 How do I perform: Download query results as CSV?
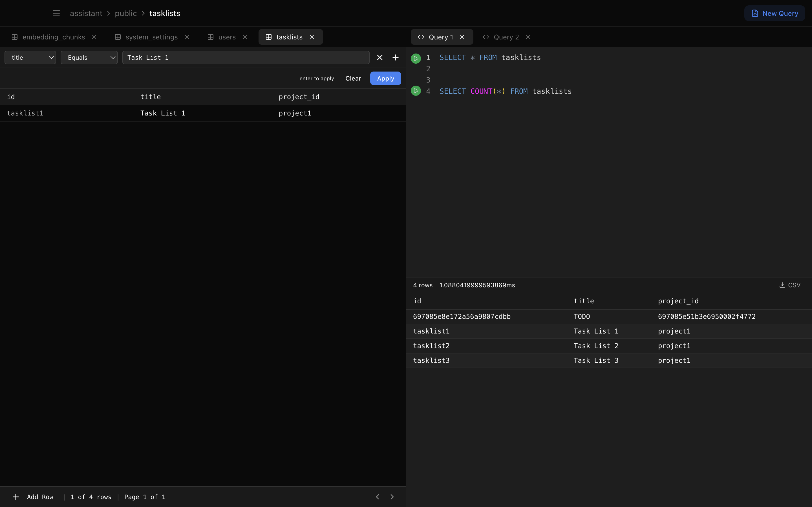point(789,285)
